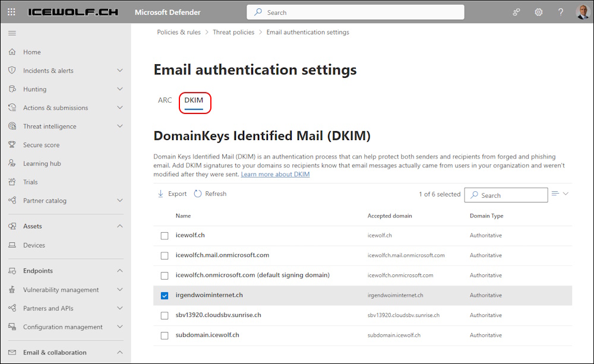594x364 pixels.
Task: Open view options dropdown arrow
Action: [x=565, y=194]
